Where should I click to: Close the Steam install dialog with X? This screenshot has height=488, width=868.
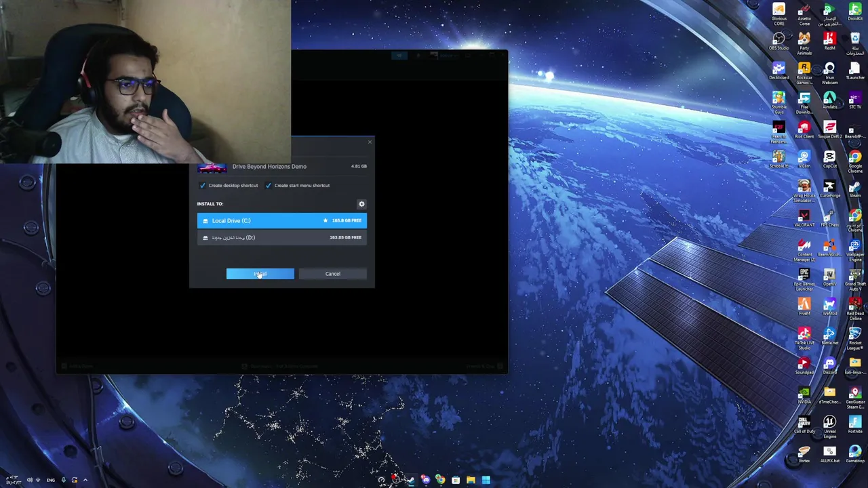pos(370,142)
